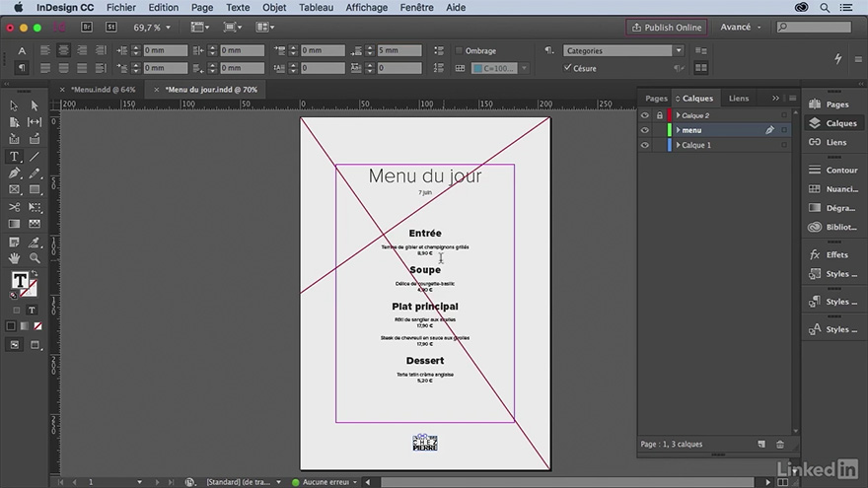Viewport: 868px width, 488px height.
Task: Hide the menu layer
Action: pos(645,130)
